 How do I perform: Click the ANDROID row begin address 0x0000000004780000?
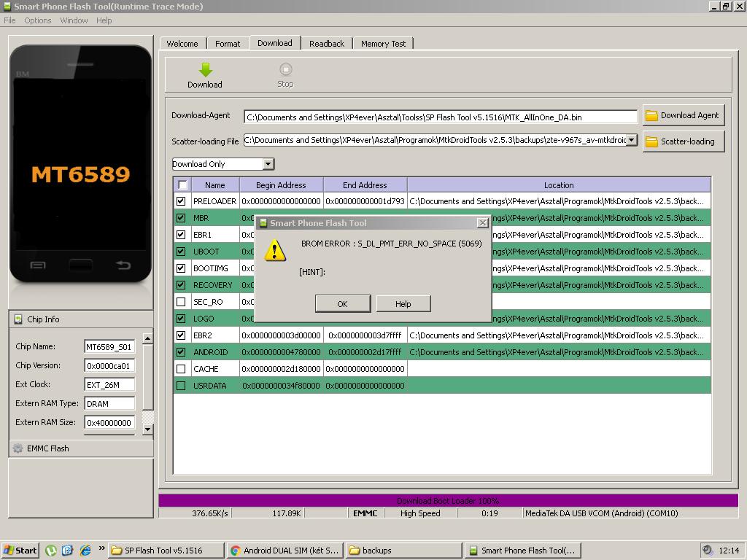(x=281, y=352)
